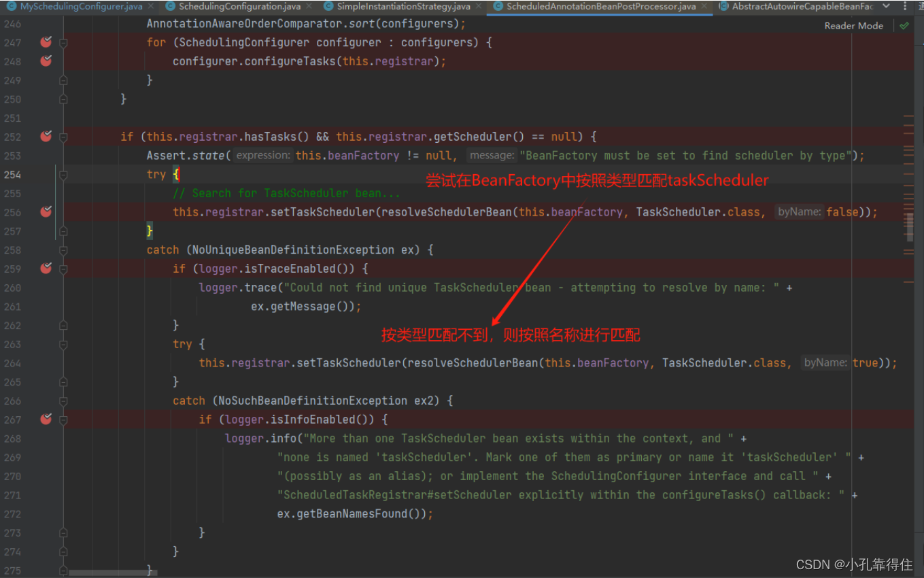Click the fold end marker on line 273
This screenshot has height=578, width=924.
[63, 532]
